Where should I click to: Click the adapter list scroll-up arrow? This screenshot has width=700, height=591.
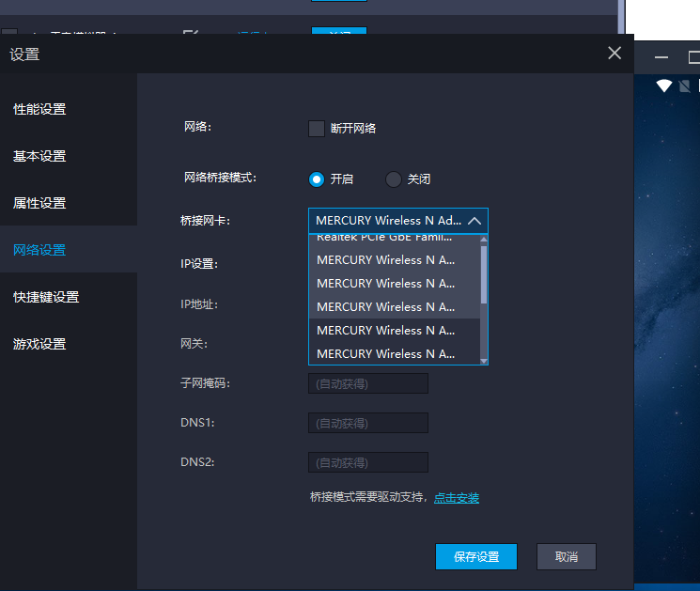(x=484, y=240)
